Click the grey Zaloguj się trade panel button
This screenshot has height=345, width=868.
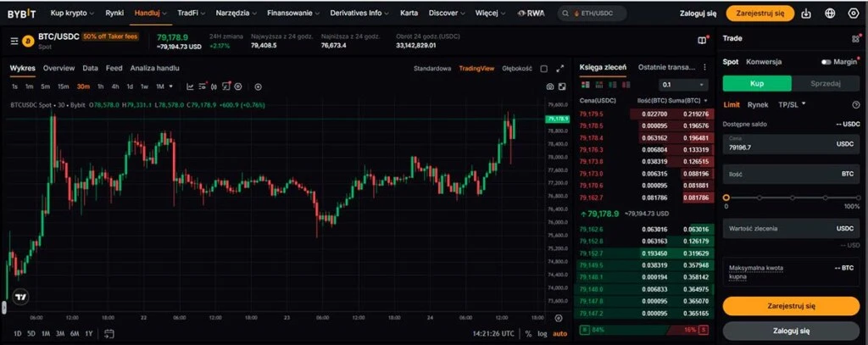[x=791, y=331]
